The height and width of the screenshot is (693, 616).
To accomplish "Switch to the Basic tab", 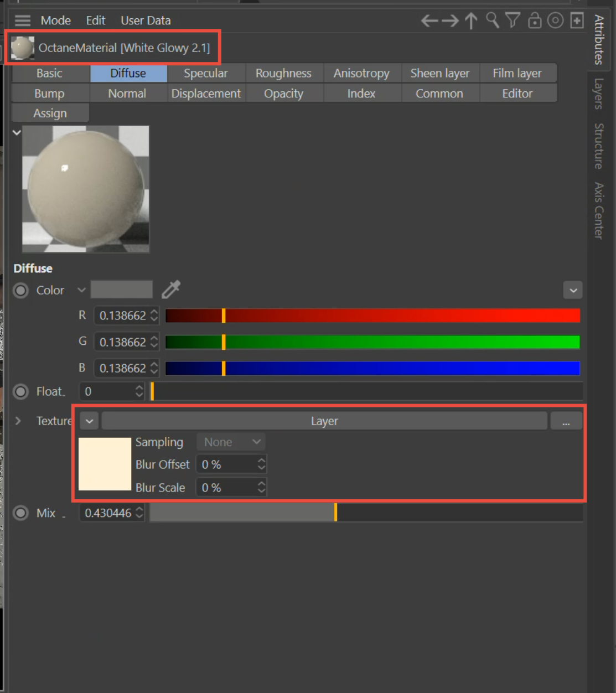I will [50, 73].
